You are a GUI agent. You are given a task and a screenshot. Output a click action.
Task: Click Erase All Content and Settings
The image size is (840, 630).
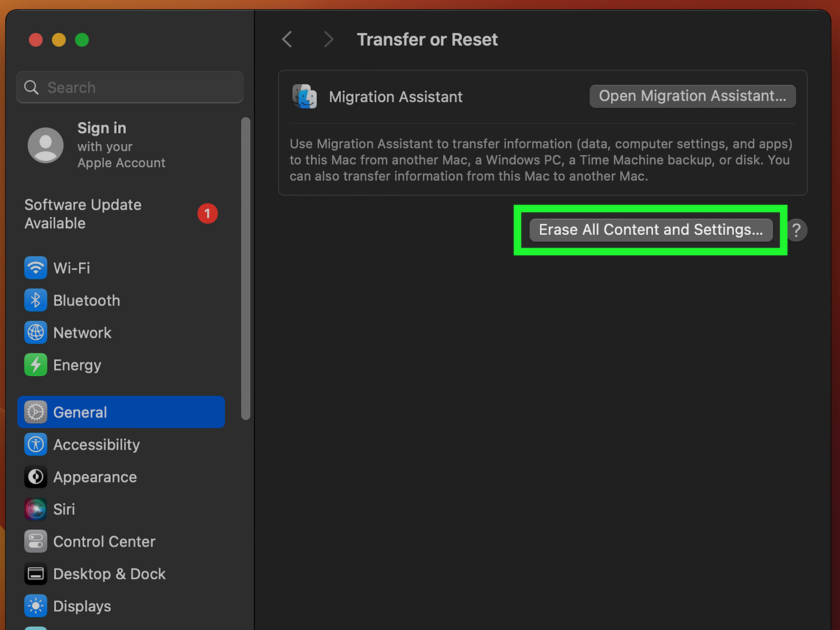point(651,230)
